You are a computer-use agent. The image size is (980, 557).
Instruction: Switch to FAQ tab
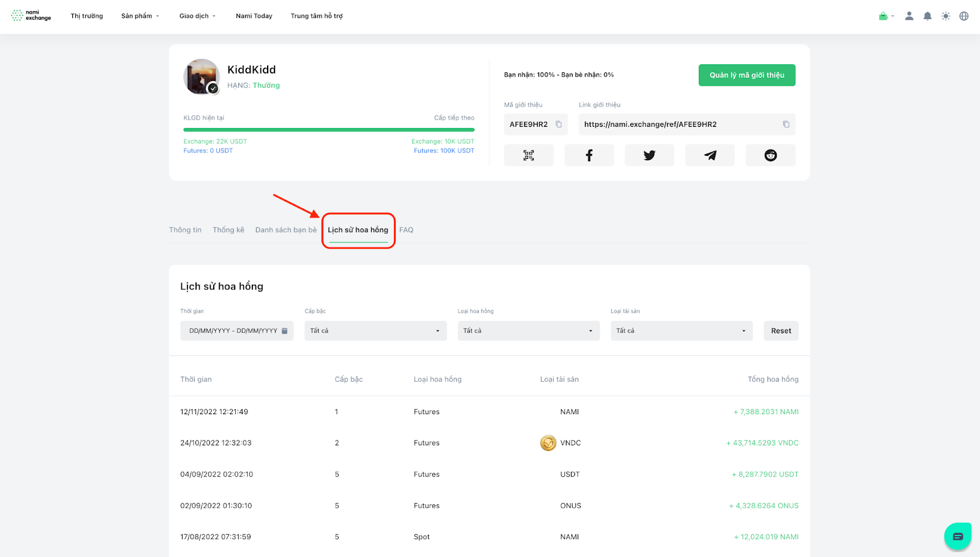pos(406,230)
